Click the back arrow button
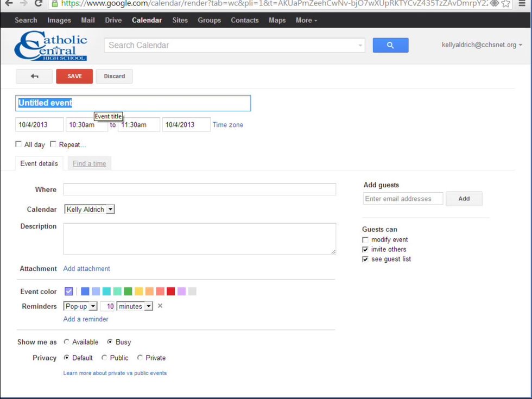Image resolution: width=532 pixels, height=399 pixels. click(x=34, y=77)
